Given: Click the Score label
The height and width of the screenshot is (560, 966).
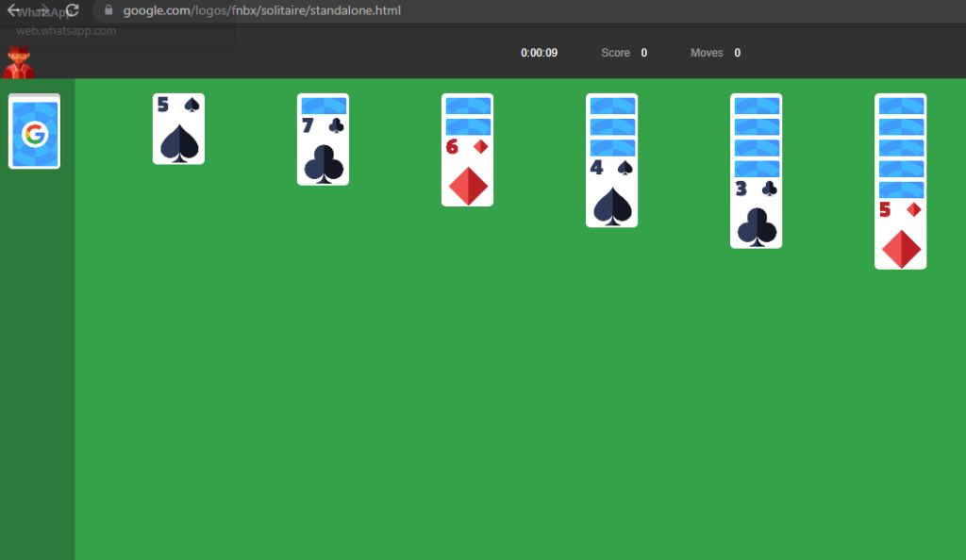Looking at the screenshot, I should point(615,53).
